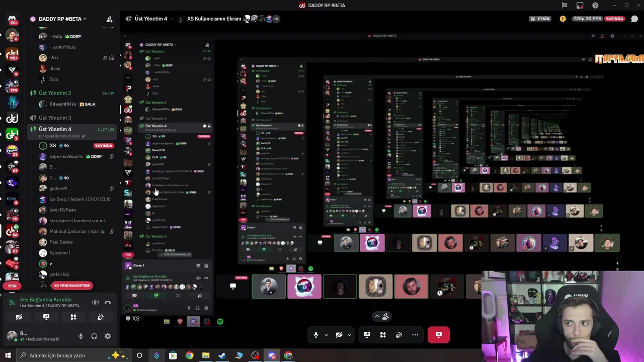Open the inbox flag icon in title bar
This screenshot has height=362, width=644.
[565, 5]
